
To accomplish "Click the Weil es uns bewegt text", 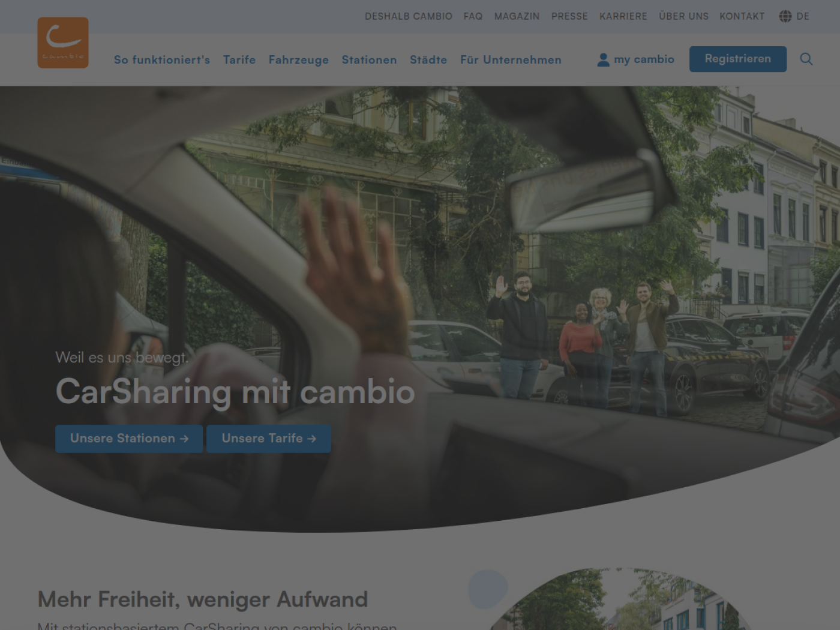I will click(122, 358).
